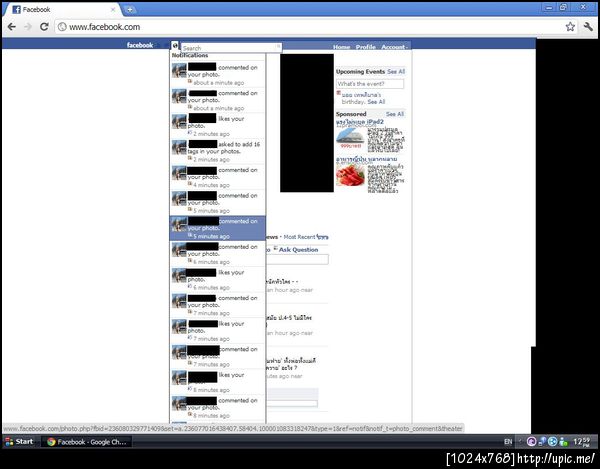Image resolution: width=600 pixels, height=469 pixels.
Task: Click the iPad2 ad thumbnail image
Action: [351, 138]
